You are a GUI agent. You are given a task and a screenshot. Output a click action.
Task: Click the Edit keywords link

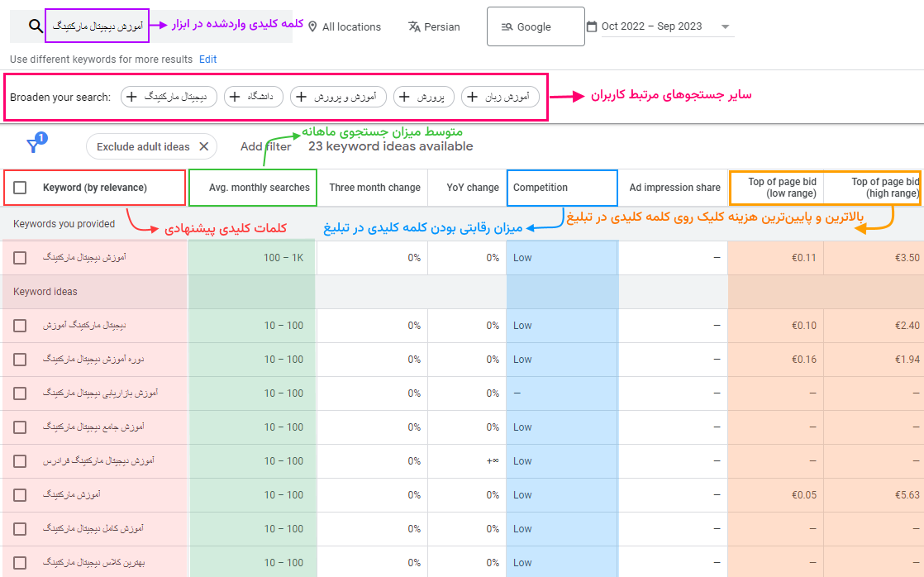(207, 60)
